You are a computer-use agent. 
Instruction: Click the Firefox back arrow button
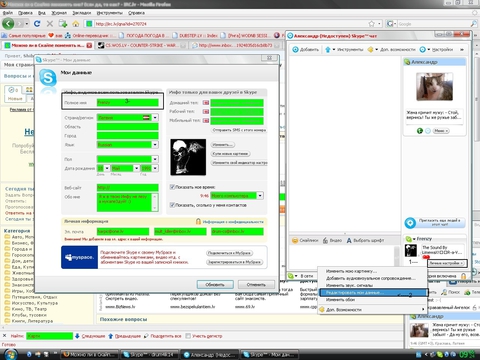pos(8,24)
